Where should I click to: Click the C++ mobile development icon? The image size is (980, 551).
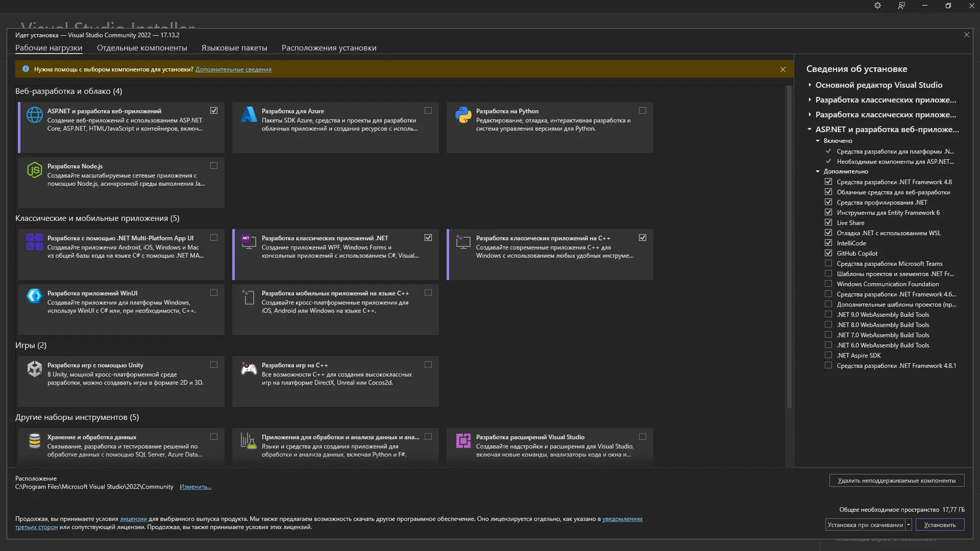point(249,297)
